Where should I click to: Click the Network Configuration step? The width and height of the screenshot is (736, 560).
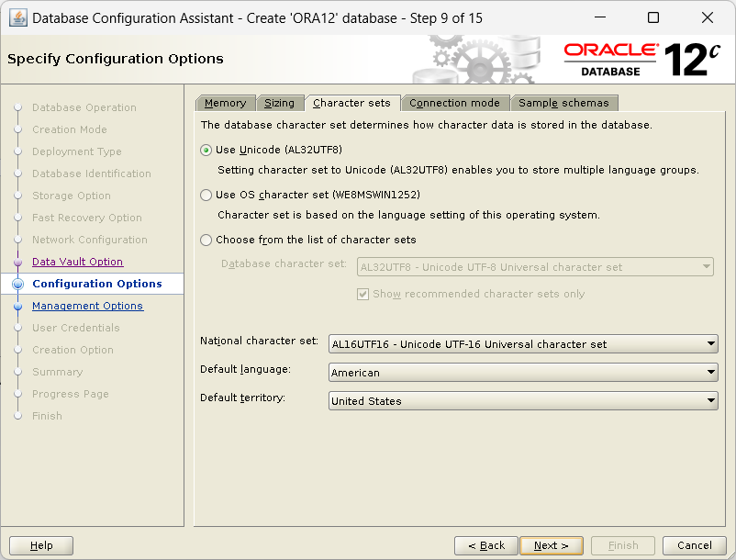90,240
